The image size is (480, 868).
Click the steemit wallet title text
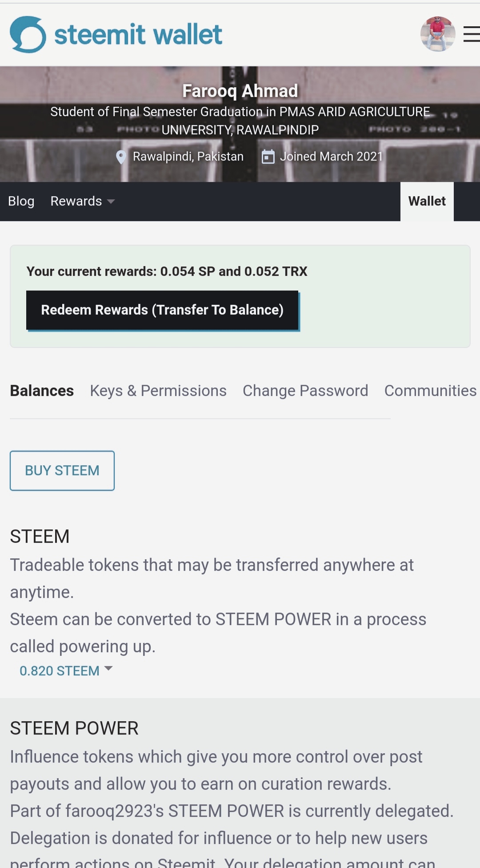138,35
